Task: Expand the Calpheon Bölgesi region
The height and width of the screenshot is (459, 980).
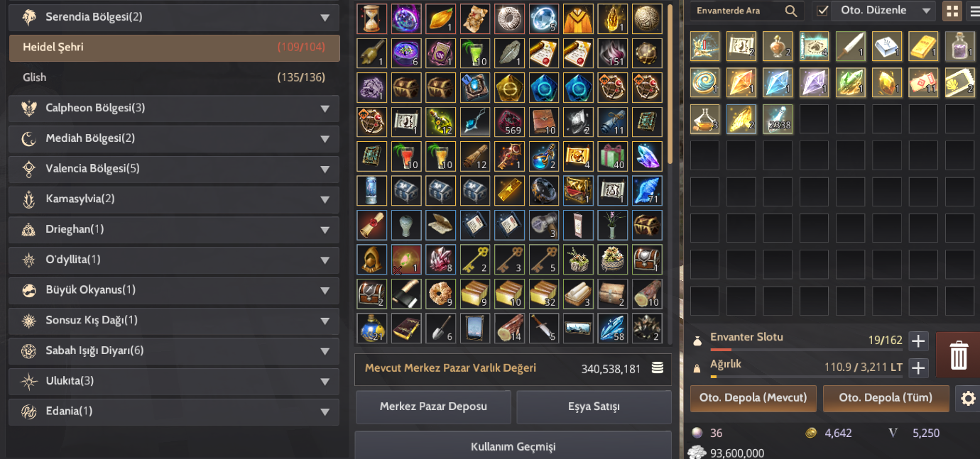Action: pyautogui.click(x=174, y=109)
